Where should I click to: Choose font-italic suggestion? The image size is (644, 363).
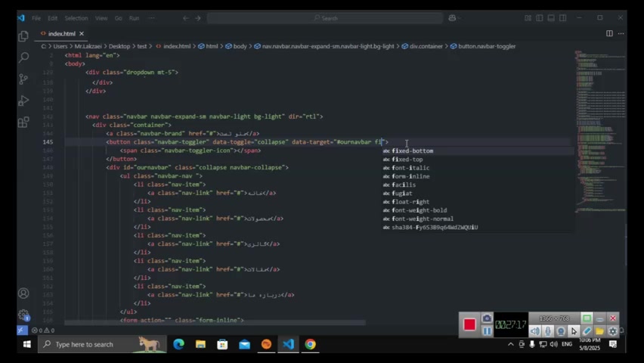tap(478, 168)
